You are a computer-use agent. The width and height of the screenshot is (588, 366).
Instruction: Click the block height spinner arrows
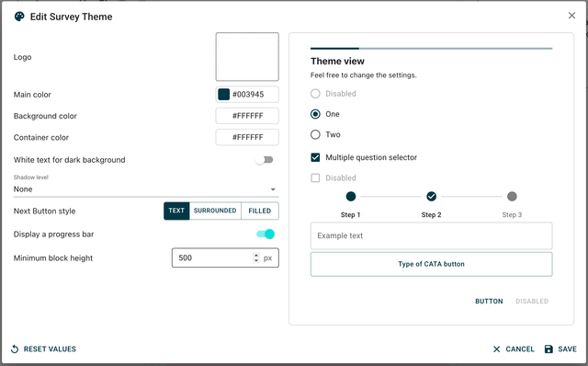(256, 257)
